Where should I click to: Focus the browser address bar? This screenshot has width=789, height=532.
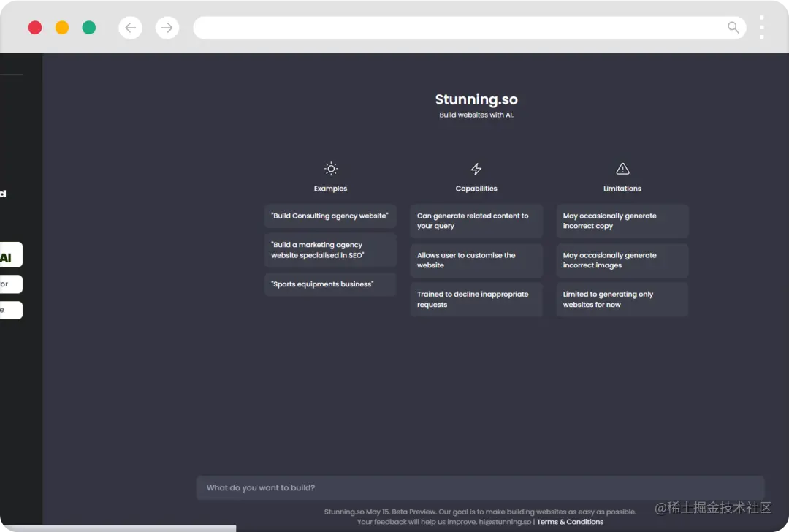(470, 28)
